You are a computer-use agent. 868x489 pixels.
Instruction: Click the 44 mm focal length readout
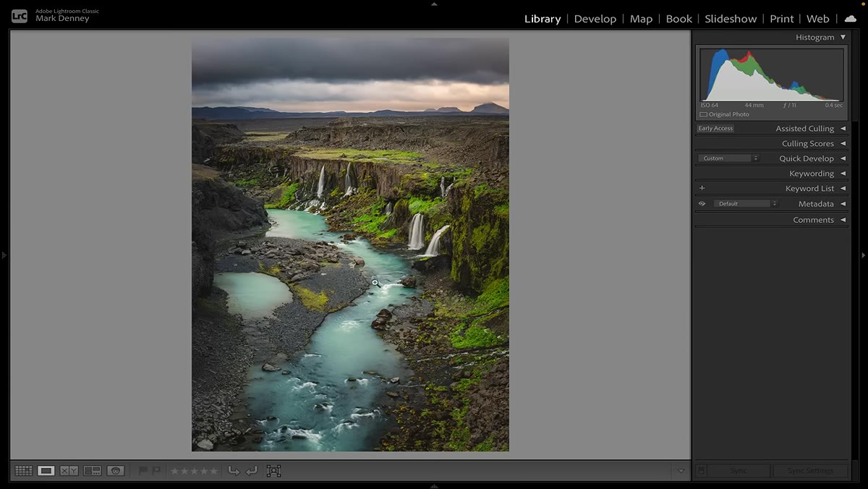tap(754, 106)
